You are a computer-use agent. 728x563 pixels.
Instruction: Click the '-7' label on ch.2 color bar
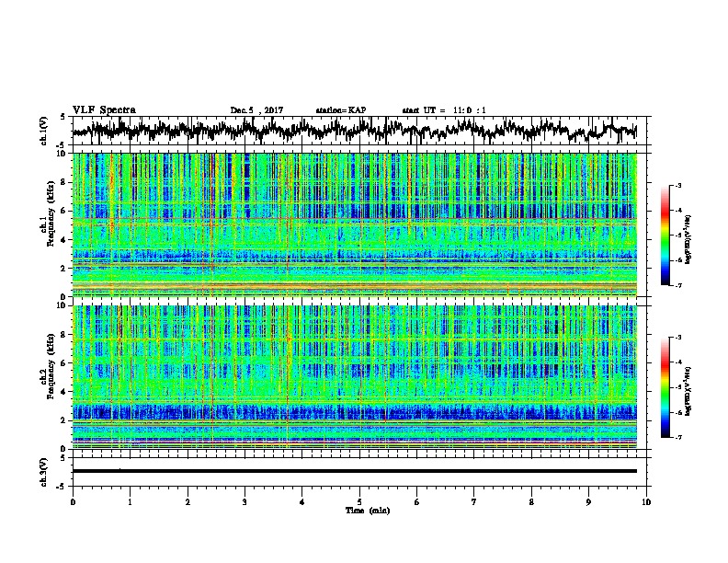tap(677, 437)
